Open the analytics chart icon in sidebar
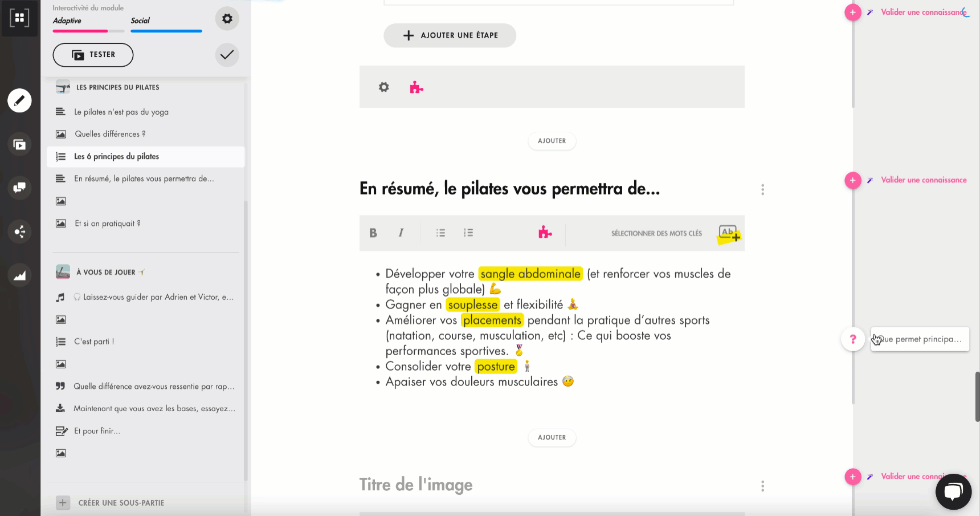The height and width of the screenshot is (516, 980). (19, 275)
